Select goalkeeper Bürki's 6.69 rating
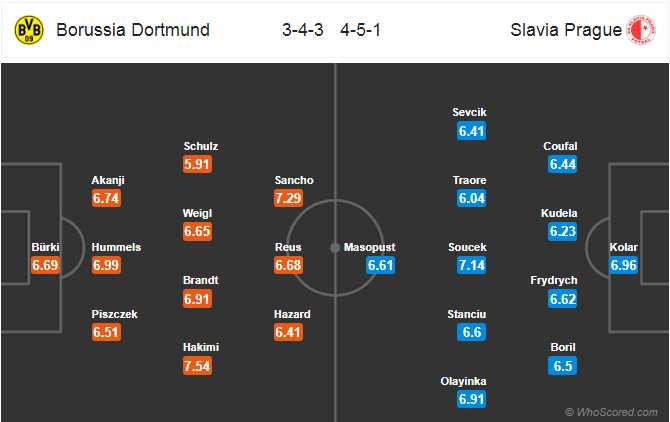This screenshot has height=422, width=670. point(45,265)
